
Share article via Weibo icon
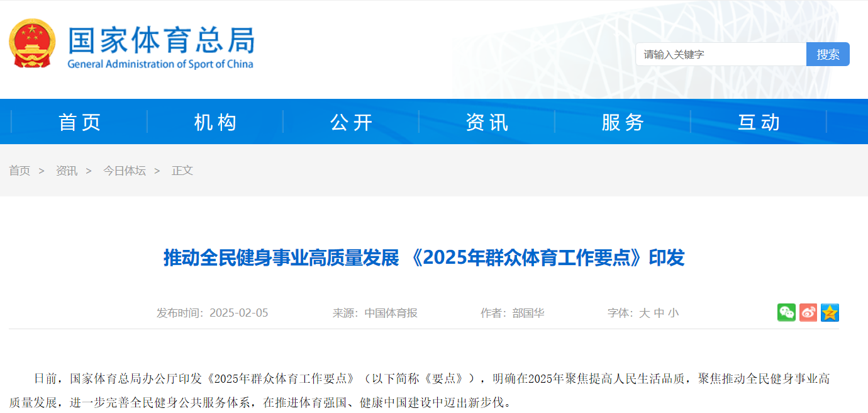[808, 312]
